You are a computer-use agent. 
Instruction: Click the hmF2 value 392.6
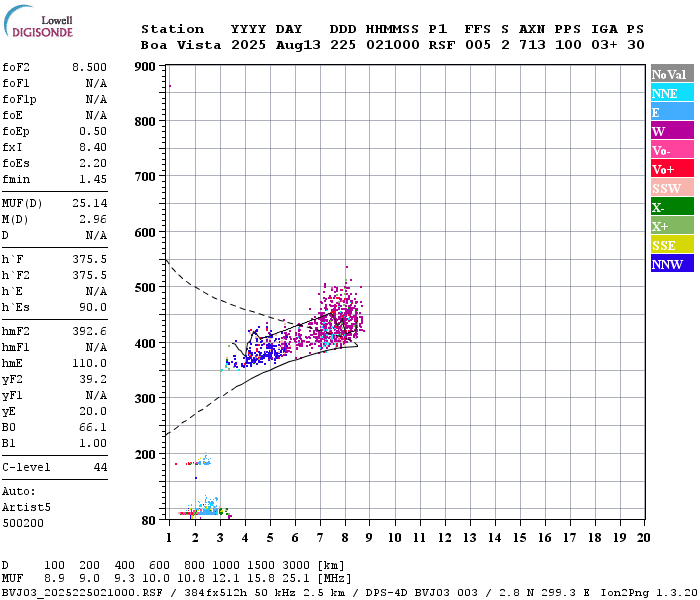89,331
